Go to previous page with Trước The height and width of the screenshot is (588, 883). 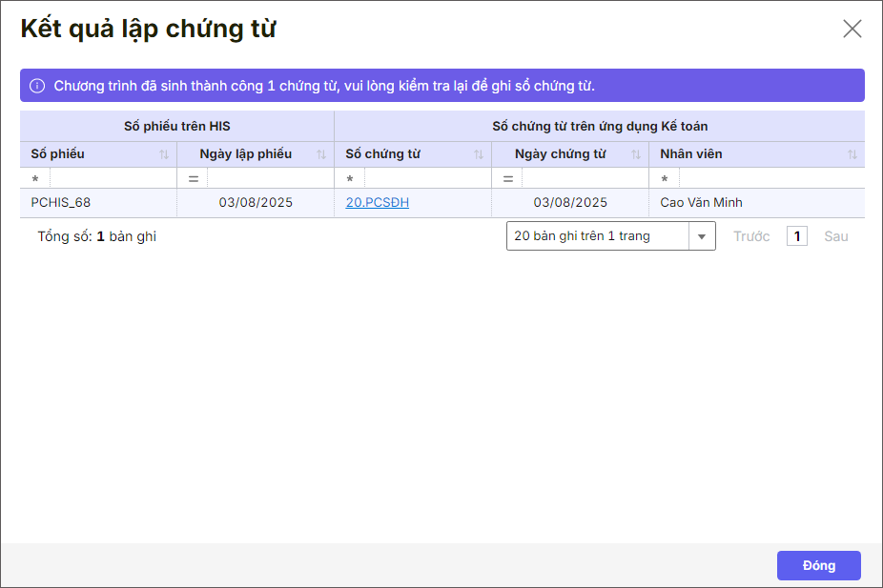pyautogui.click(x=750, y=236)
